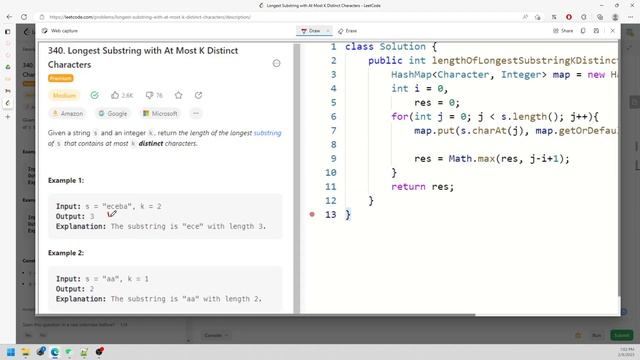The height and width of the screenshot is (360, 640).
Task: Click the breakpoint dot on line 13
Action: 312,214
